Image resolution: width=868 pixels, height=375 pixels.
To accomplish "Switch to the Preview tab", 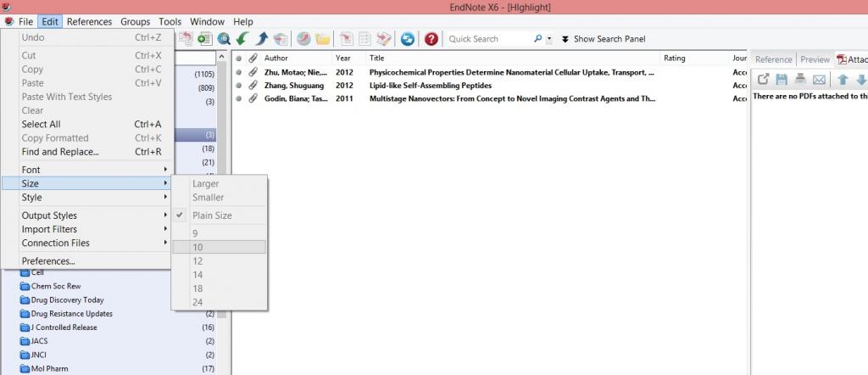I will tap(815, 59).
